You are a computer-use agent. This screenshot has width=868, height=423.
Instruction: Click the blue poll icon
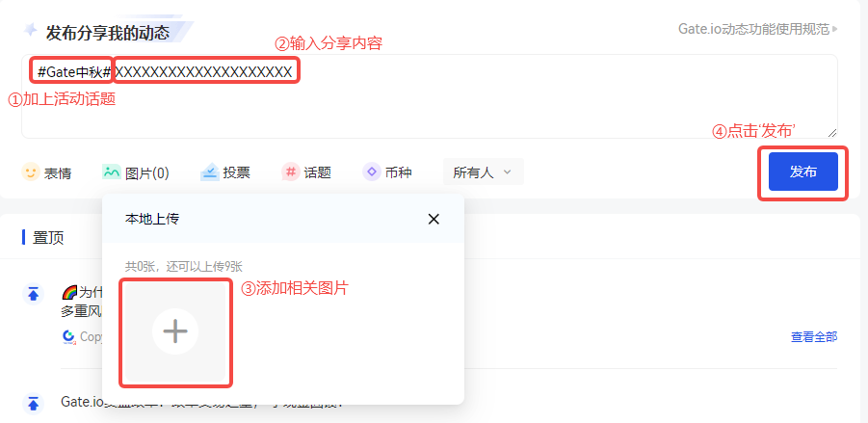tap(210, 172)
